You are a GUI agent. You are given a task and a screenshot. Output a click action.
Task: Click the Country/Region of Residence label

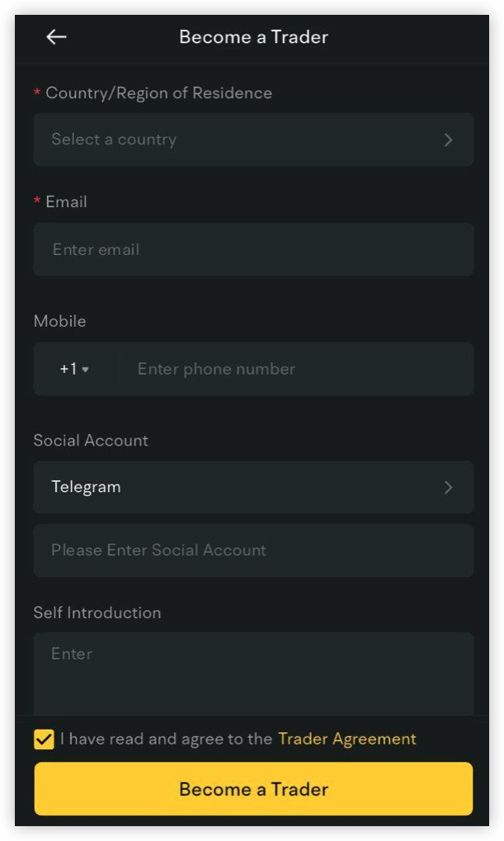tap(158, 92)
